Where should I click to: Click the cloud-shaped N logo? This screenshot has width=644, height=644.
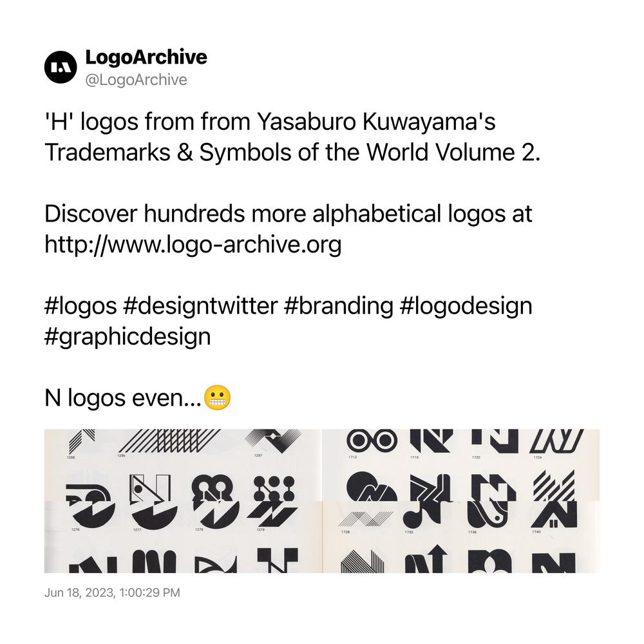pyautogui.click(x=372, y=486)
